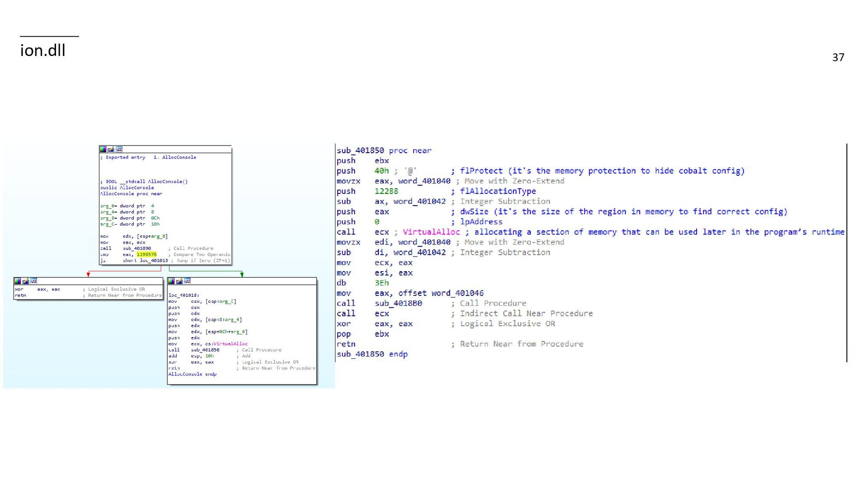Click sub_401090 call target in graph
This screenshot has width=868, height=488.
tap(137, 249)
